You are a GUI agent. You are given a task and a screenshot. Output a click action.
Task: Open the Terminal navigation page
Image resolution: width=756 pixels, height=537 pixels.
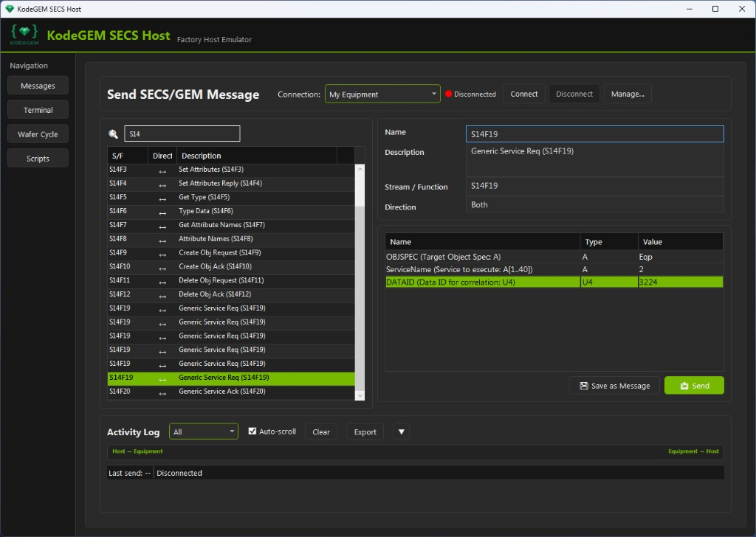[38, 110]
